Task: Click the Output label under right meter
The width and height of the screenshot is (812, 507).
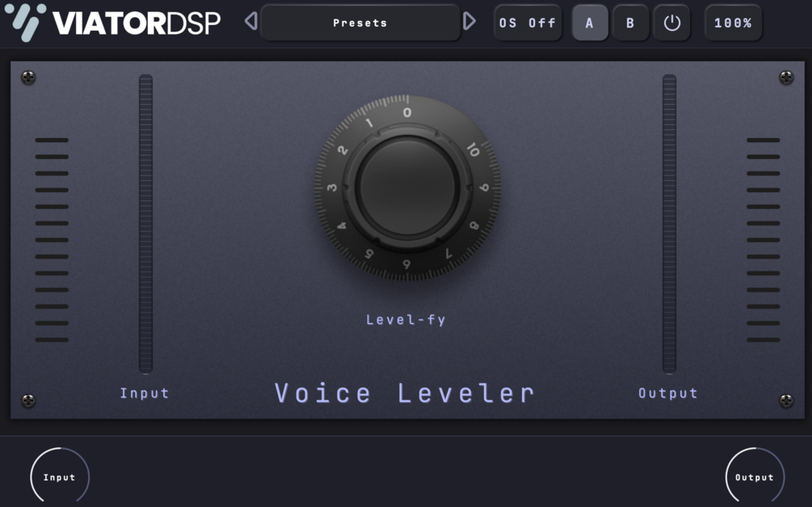Action: click(667, 393)
